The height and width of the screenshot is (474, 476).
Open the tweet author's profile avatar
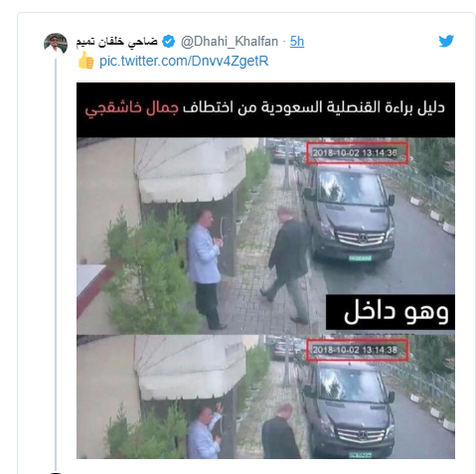tap(56, 44)
